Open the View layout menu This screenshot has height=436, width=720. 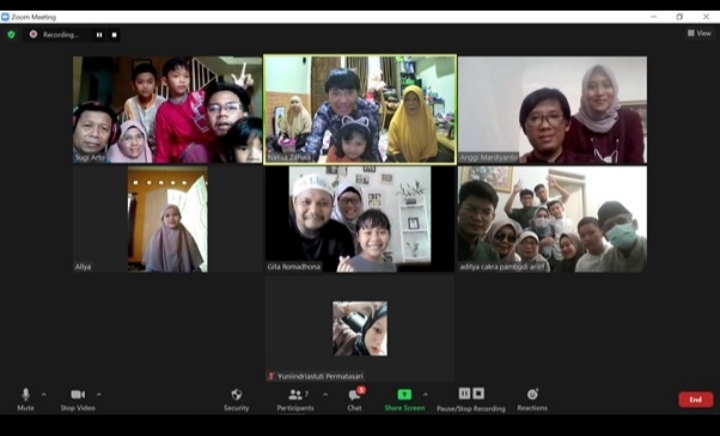699,33
